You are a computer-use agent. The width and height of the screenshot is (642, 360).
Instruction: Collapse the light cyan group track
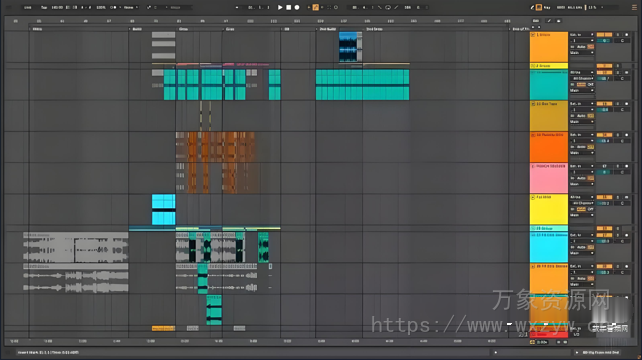click(x=533, y=228)
